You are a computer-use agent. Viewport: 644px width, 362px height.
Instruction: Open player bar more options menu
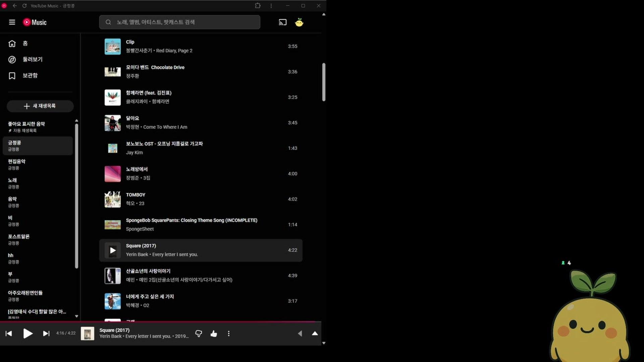click(x=229, y=334)
